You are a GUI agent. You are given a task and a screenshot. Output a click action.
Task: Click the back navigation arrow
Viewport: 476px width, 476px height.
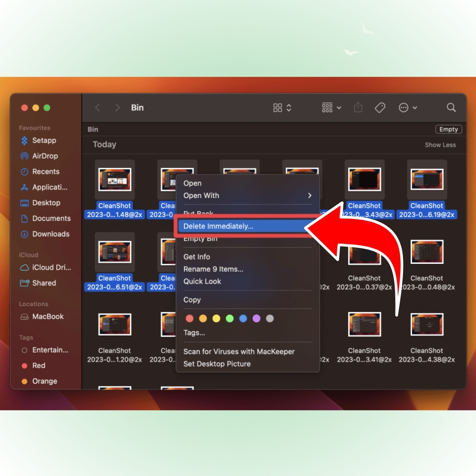(x=98, y=107)
